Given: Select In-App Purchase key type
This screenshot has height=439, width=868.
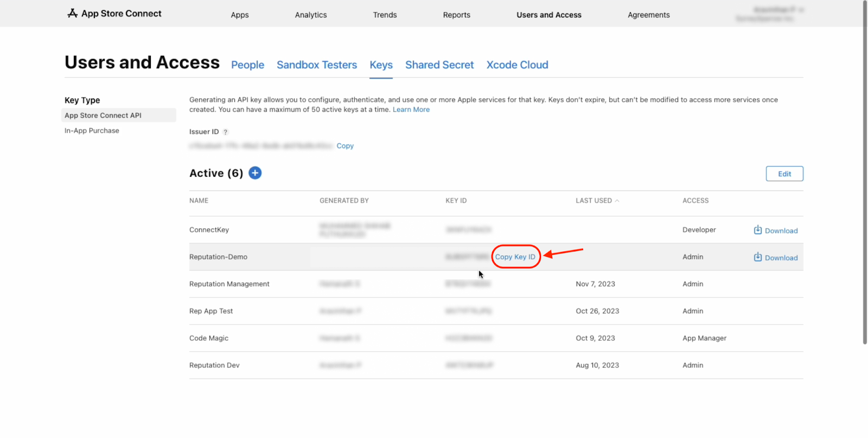Looking at the screenshot, I should tap(92, 131).
